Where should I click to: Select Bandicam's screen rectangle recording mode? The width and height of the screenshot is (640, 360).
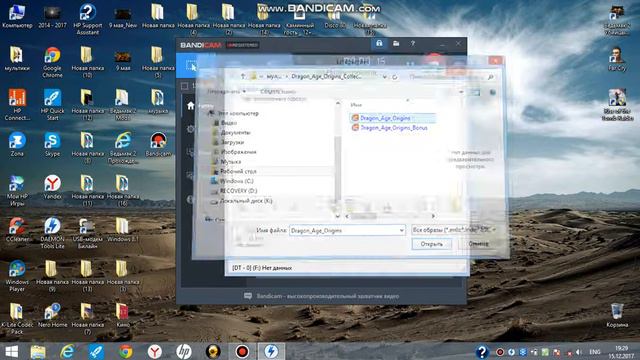coord(190,65)
